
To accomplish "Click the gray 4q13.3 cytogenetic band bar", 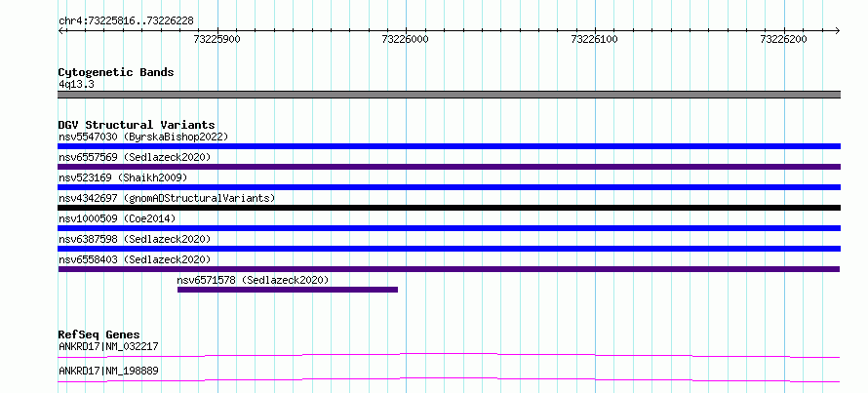I will click(449, 95).
